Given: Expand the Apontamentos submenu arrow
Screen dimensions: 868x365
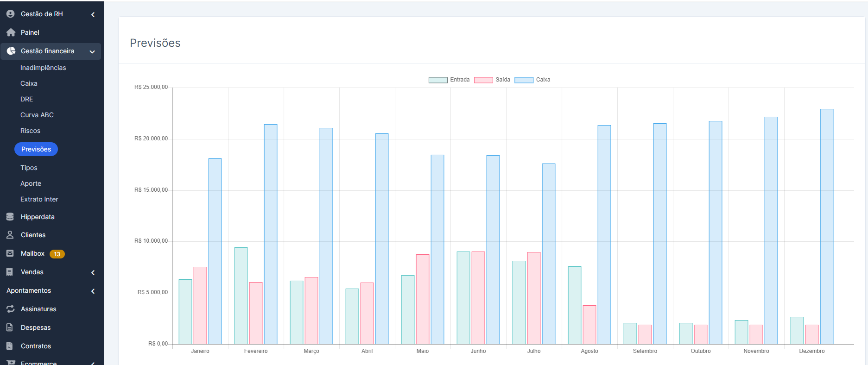Looking at the screenshot, I should [x=93, y=291].
